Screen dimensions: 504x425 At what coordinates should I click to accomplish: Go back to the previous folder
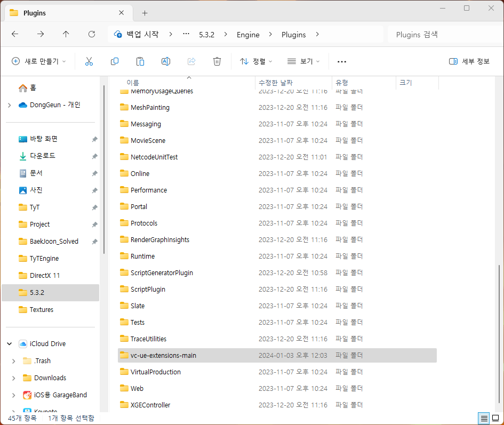click(x=15, y=34)
